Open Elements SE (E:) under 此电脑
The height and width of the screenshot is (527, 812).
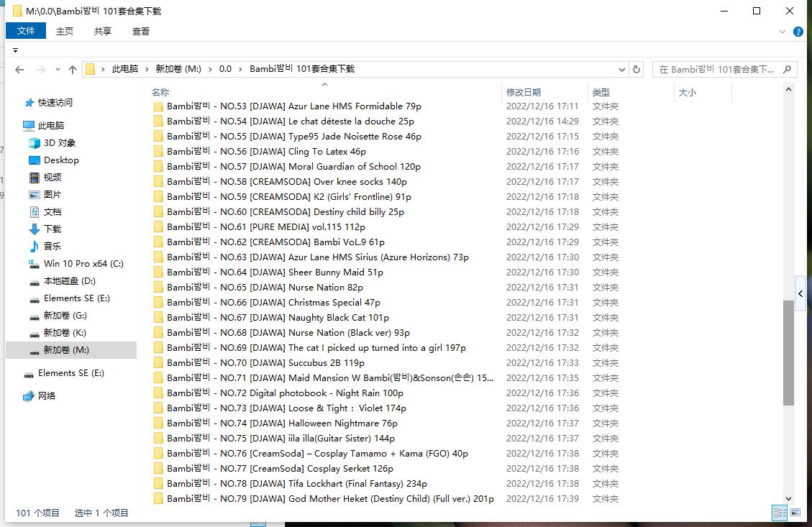click(69, 298)
